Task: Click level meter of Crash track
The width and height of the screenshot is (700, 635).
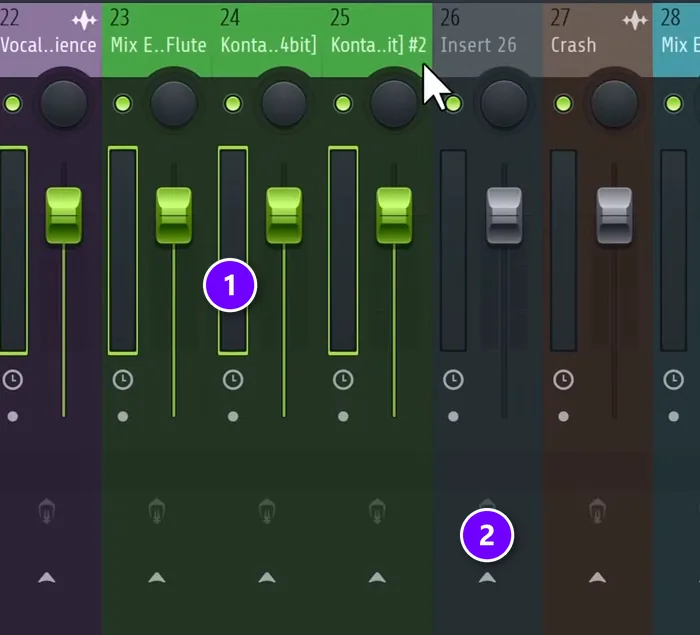Action: pyautogui.click(x=563, y=251)
